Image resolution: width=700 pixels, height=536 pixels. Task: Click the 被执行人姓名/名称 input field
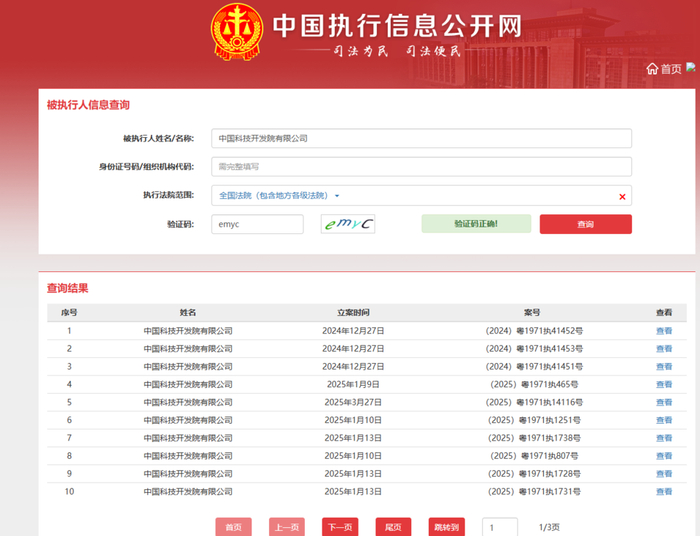[x=420, y=138]
